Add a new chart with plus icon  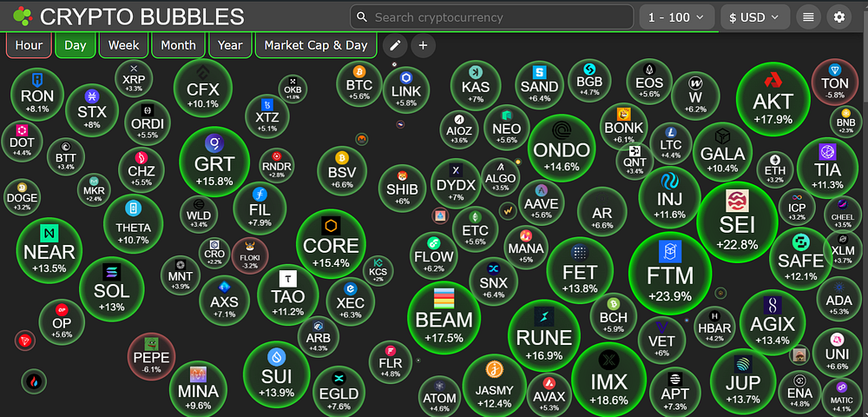424,45
